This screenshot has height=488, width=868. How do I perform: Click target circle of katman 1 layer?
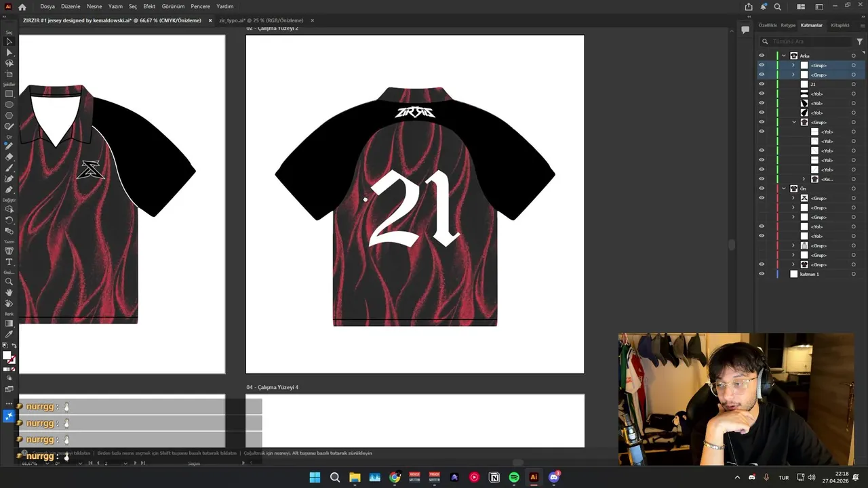853,274
